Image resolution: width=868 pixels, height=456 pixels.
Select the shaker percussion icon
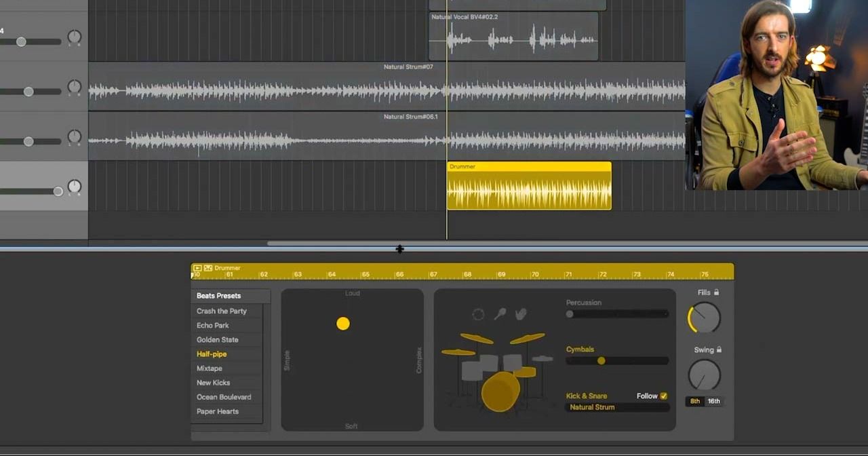(500, 313)
